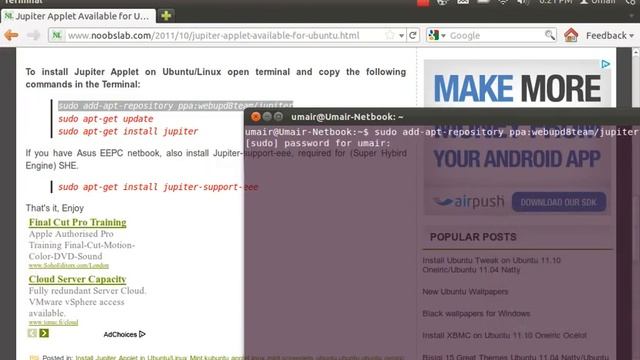Bookmark page with the star icon
Viewport: 640px width, 360px height.
tap(390, 36)
